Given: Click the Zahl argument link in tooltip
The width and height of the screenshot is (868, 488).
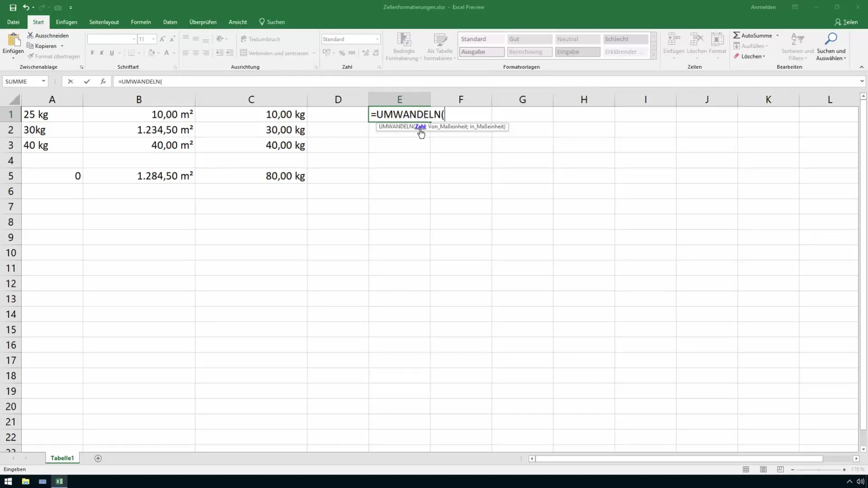Looking at the screenshot, I should click(x=420, y=127).
